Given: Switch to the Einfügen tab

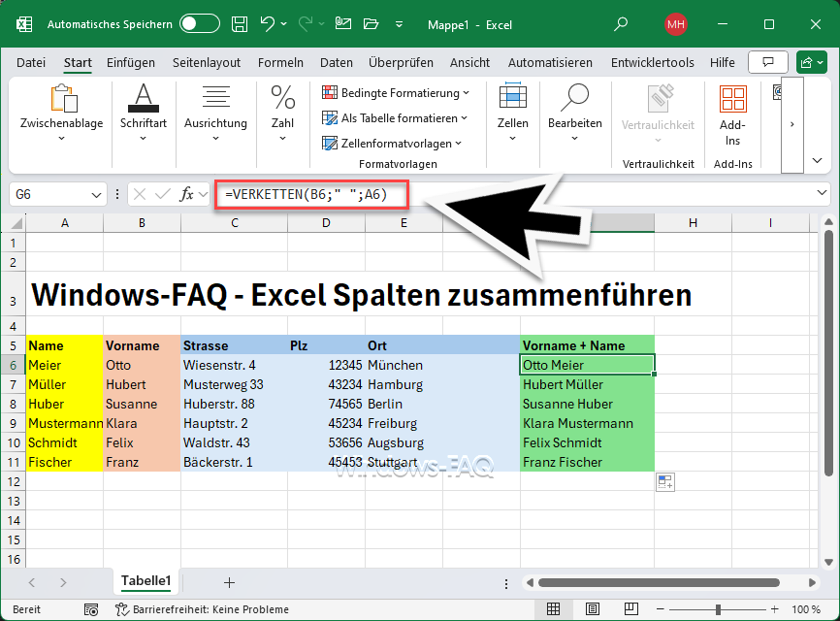Looking at the screenshot, I should coord(131,63).
